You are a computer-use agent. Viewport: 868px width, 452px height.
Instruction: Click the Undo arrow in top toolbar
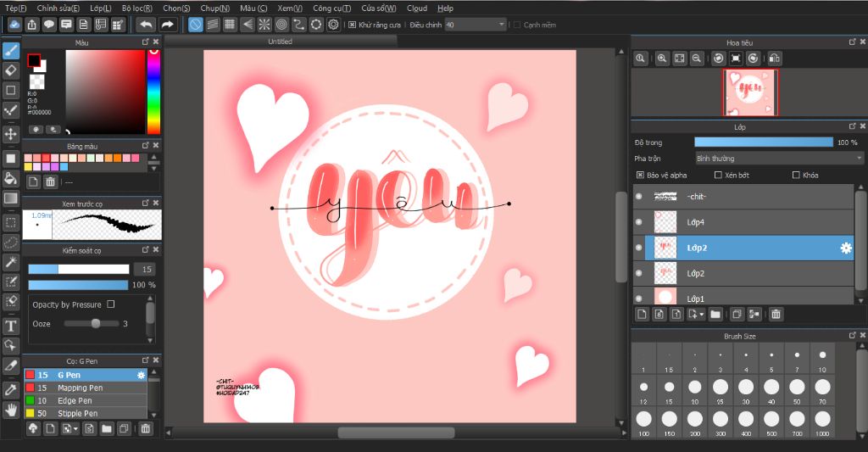[x=146, y=25]
